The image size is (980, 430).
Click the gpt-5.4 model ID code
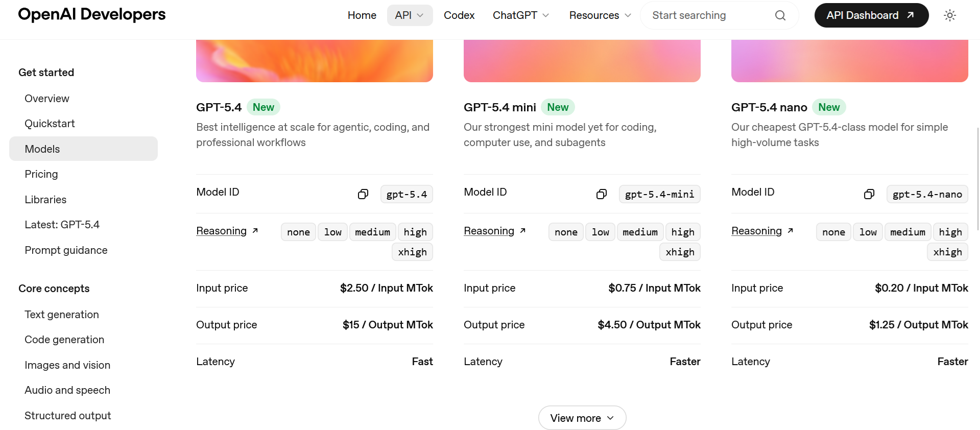407,194
